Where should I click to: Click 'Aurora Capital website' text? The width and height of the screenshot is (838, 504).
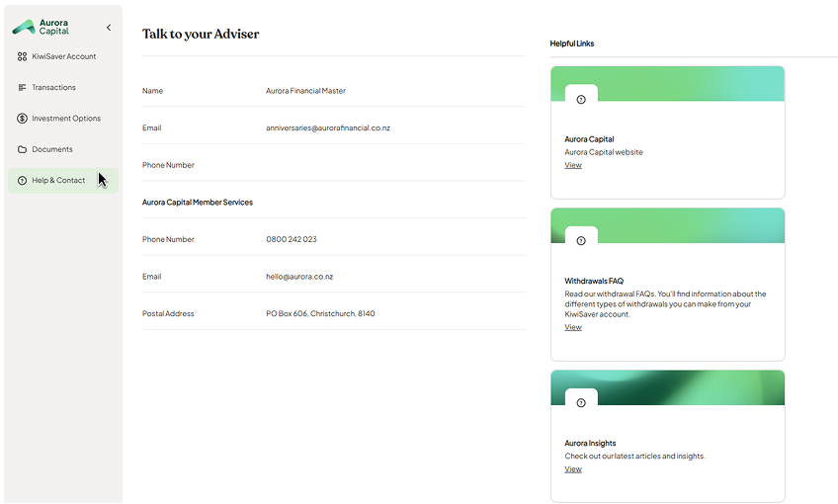pyautogui.click(x=604, y=152)
